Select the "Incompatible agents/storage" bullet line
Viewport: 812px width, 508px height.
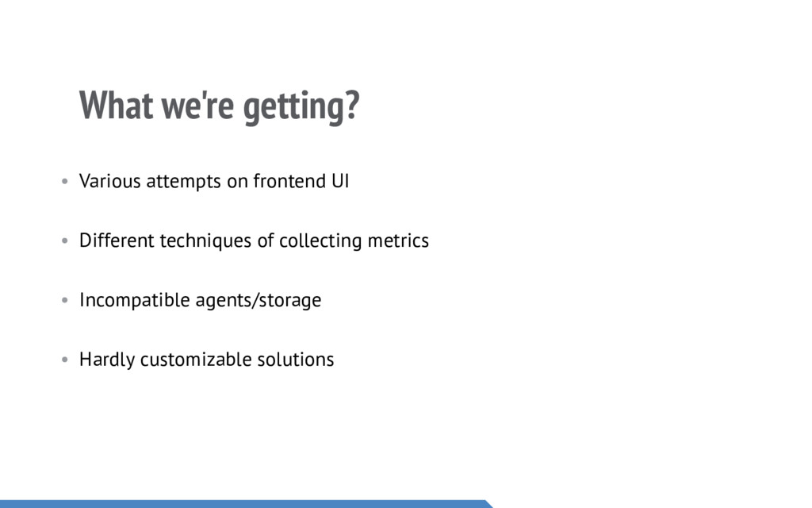[x=200, y=301]
